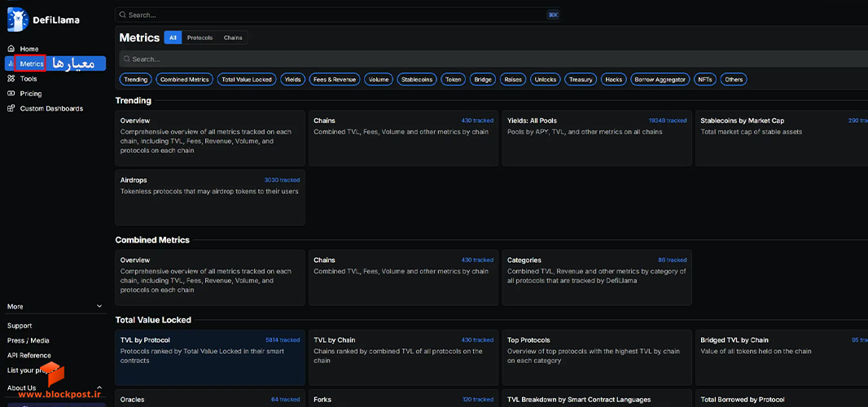
Task: Open the Airdrops trending card
Action: 210,198
